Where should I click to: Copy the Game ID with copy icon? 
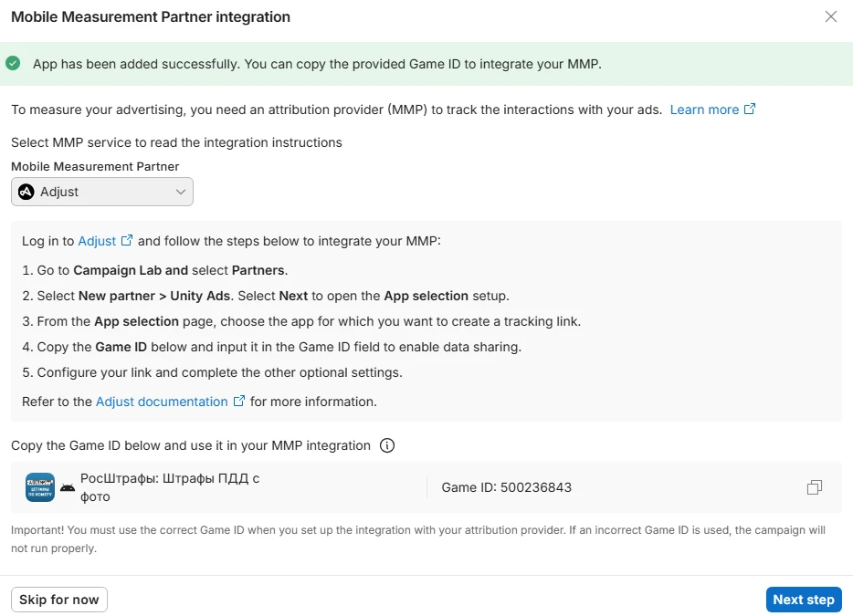[815, 487]
